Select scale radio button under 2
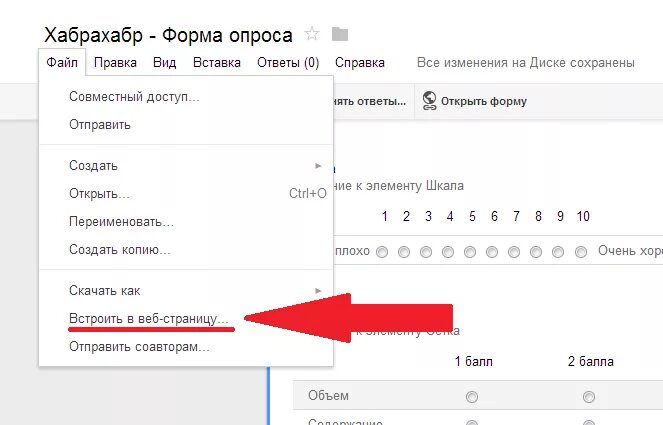Image resolution: width=663 pixels, height=425 pixels. point(404,252)
